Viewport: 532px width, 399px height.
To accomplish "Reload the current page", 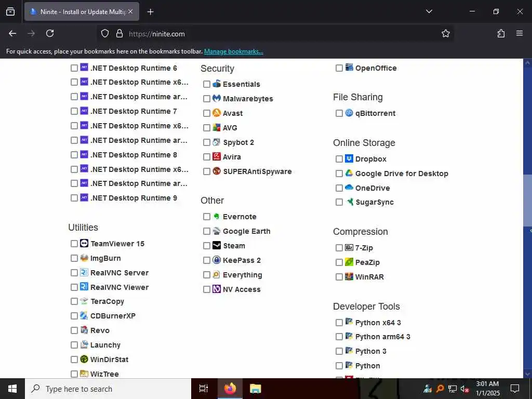I will click(x=50, y=33).
